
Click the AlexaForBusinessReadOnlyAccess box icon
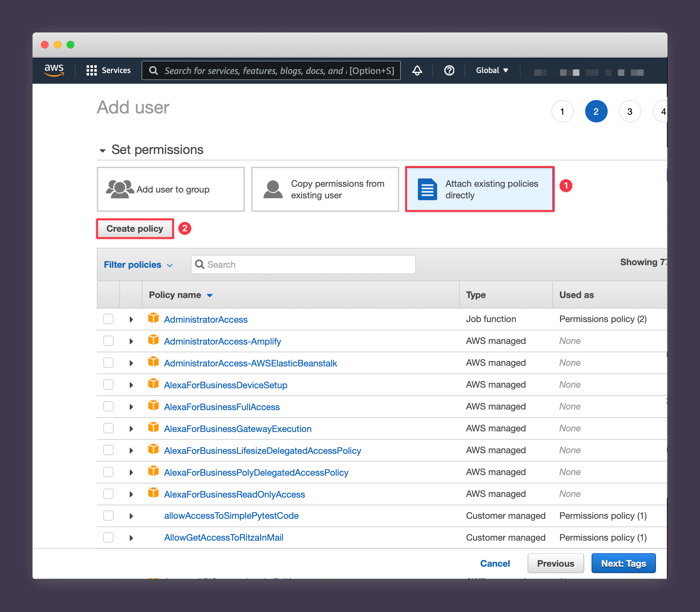point(153,493)
